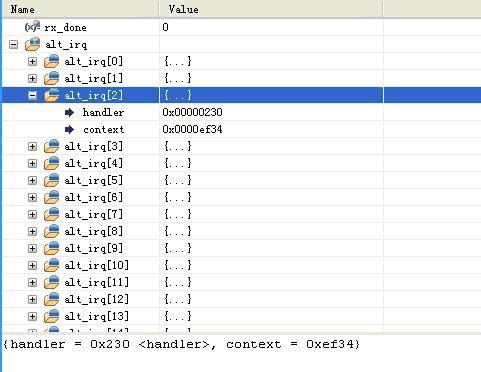Expand the alt_irq[9] entry
Screen dimensions: 481x372
[32, 248]
